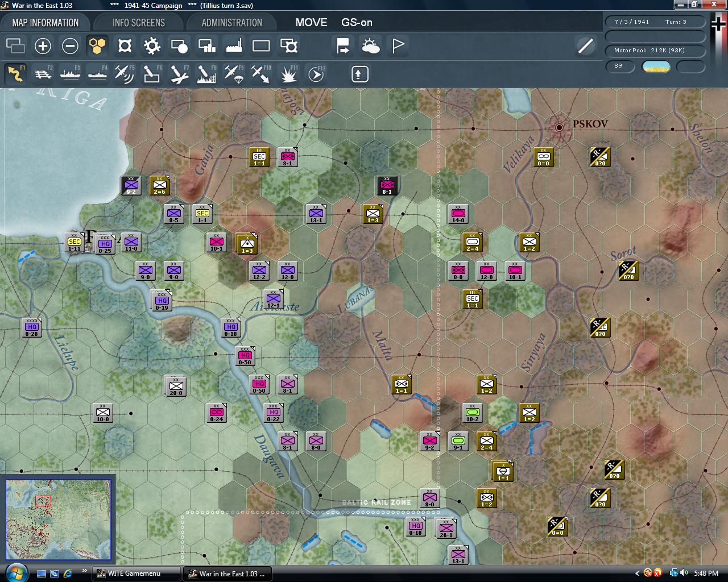728x582 pixels.
Task: Toggle the hex grid overlay button
Action: click(97, 45)
